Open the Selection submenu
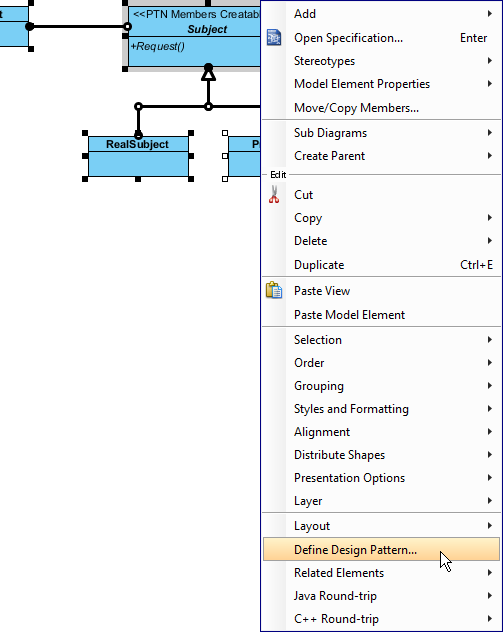The image size is (503, 632). (381, 340)
